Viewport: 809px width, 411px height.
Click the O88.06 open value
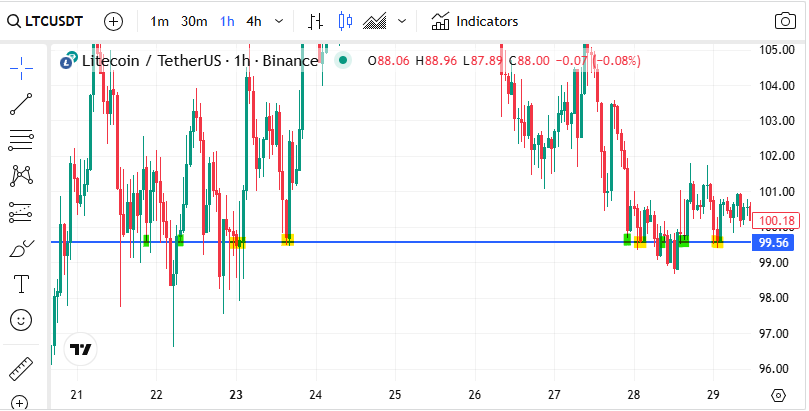click(x=389, y=61)
